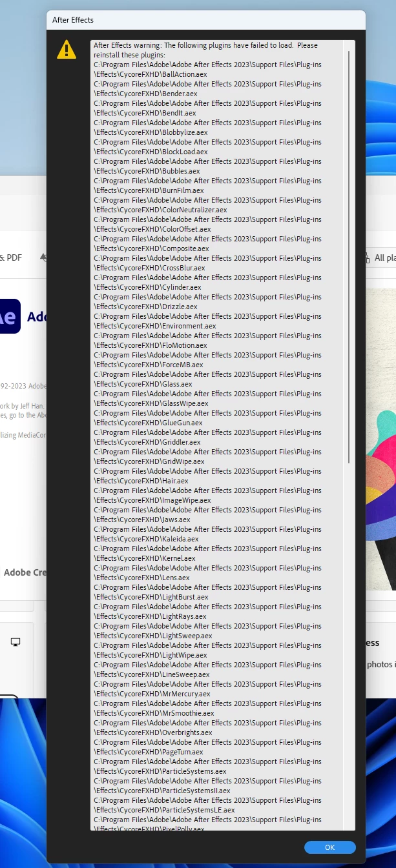Click the LightRays.aex plugin line
396x868 pixels.
(x=150, y=616)
